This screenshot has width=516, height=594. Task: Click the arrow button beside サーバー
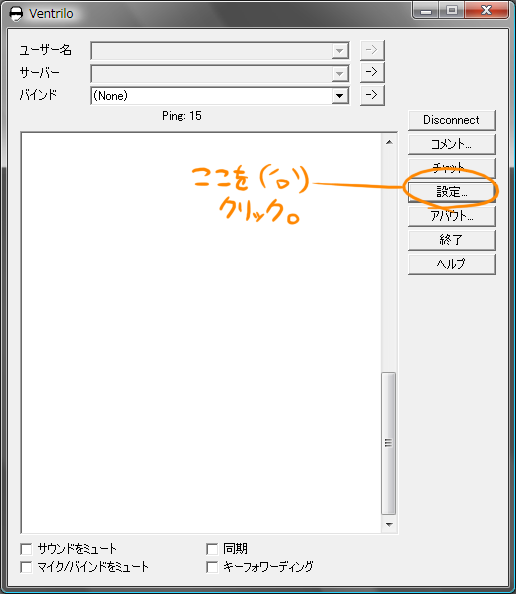pyautogui.click(x=372, y=72)
